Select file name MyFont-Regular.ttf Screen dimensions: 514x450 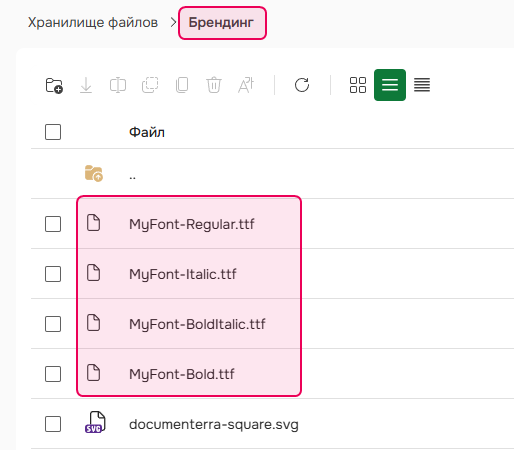(192, 224)
